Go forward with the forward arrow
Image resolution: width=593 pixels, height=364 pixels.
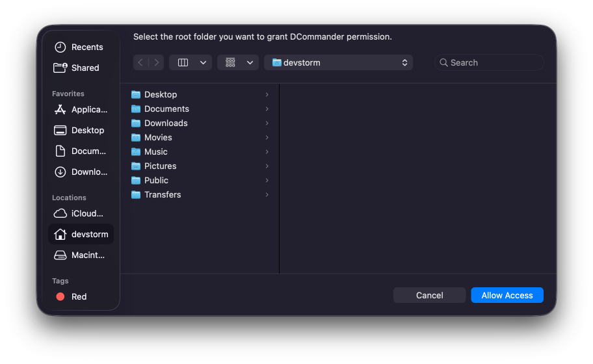click(x=156, y=63)
